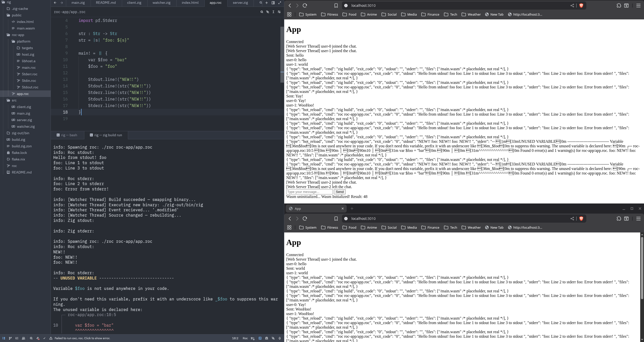Toggle Brave Shields in the top browser

pyautogui.click(x=581, y=6)
